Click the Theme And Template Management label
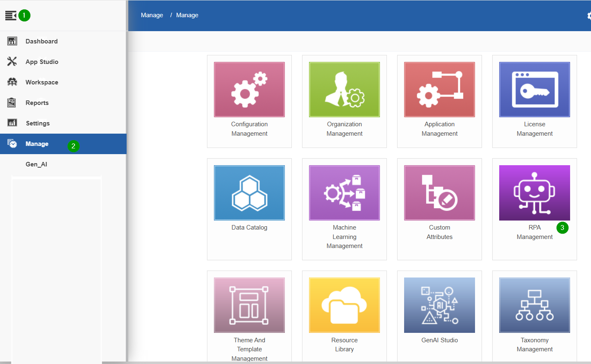 [x=249, y=349]
